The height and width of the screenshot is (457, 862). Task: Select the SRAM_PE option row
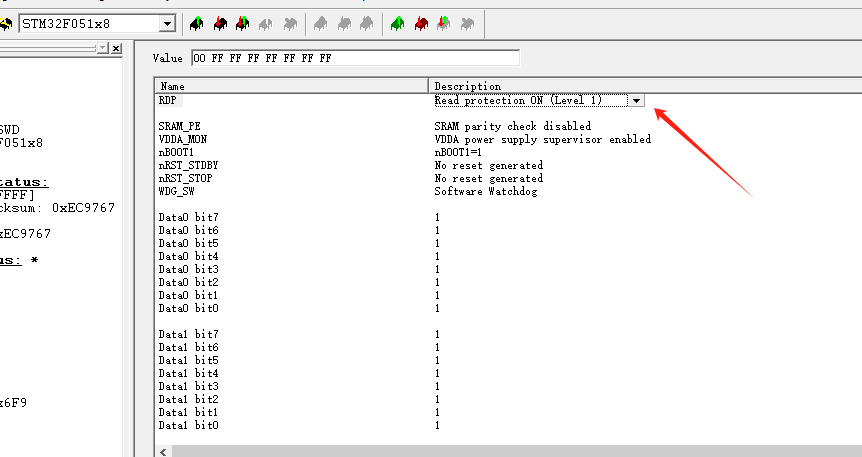(x=173, y=126)
